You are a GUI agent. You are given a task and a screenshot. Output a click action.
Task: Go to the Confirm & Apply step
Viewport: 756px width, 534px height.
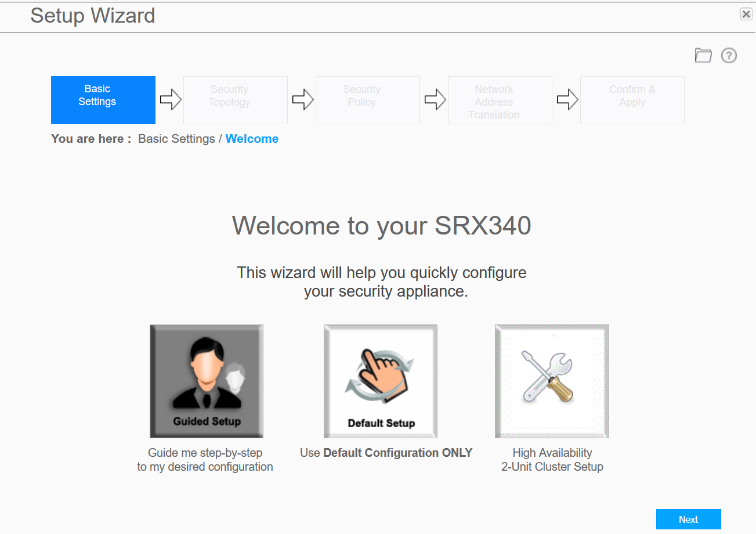632,100
